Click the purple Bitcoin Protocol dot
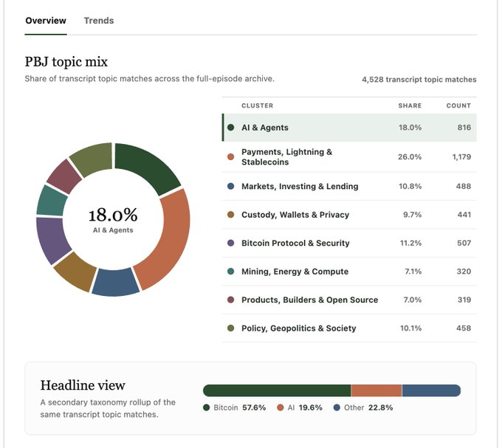 [230, 244]
